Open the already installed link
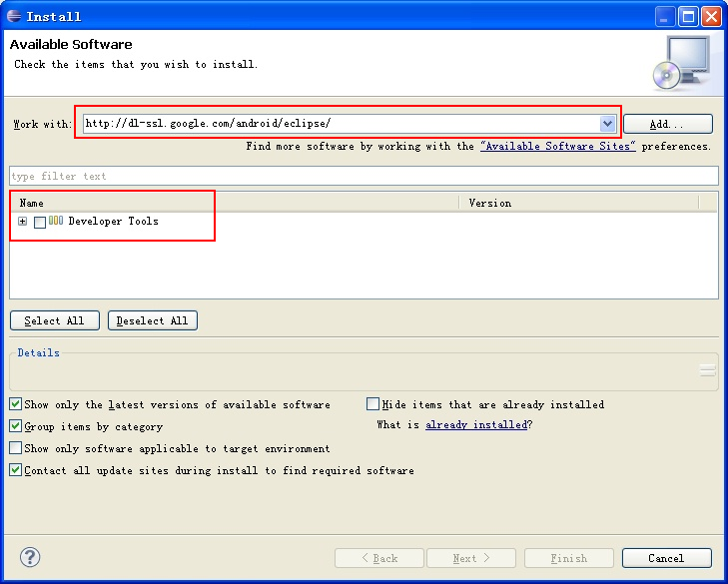Screen dimensions: 728x584 point(476,424)
